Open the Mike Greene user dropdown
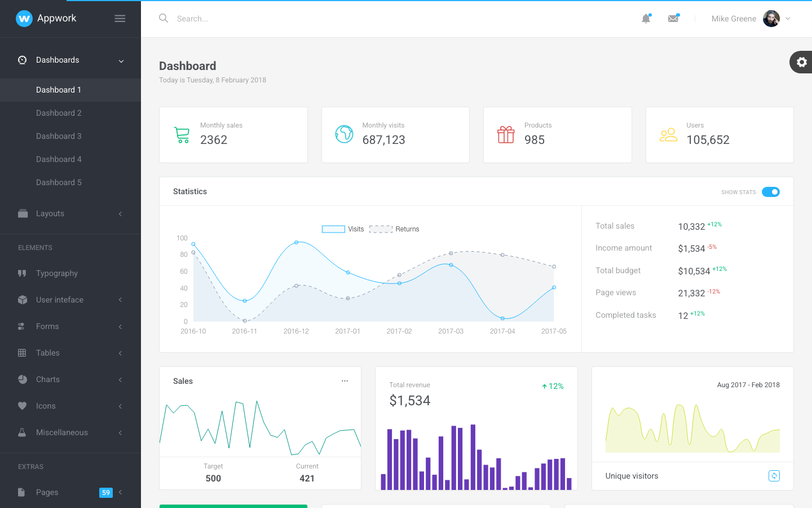Viewport: 812px width, 508px height. [751, 19]
